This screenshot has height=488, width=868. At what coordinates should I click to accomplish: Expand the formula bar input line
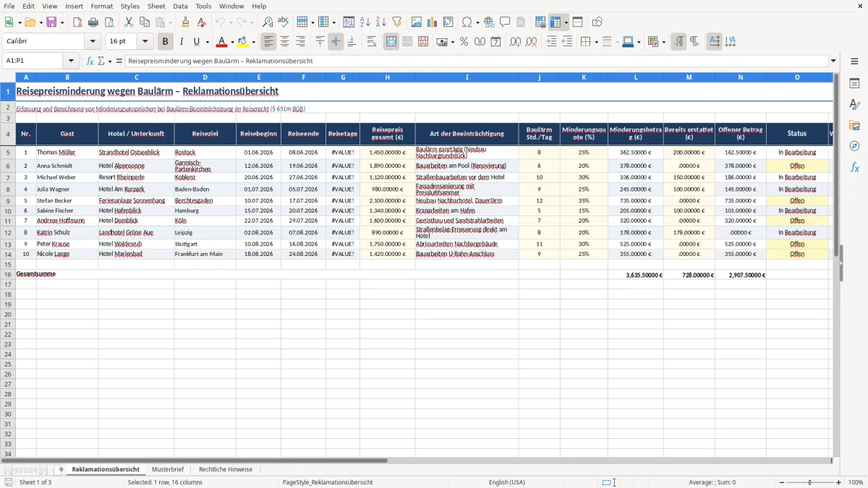(833, 61)
